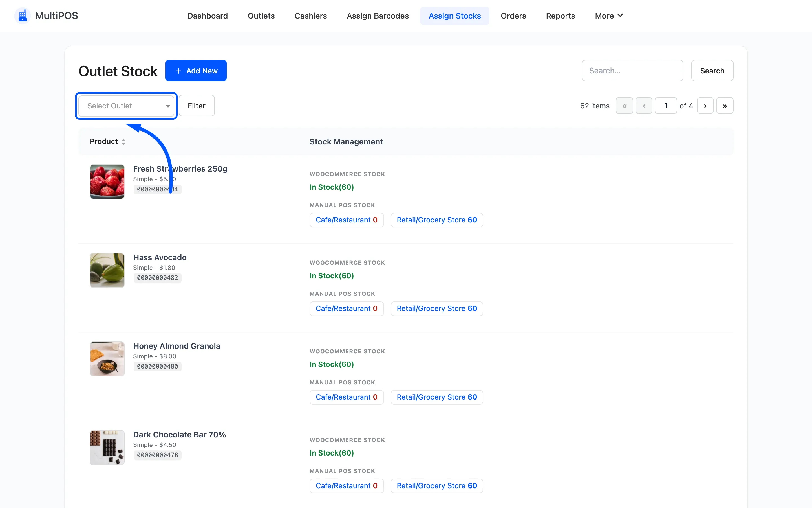This screenshot has width=812, height=508.
Task: Open Dark Chocolate Bar thumbnail
Action: tap(107, 448)
